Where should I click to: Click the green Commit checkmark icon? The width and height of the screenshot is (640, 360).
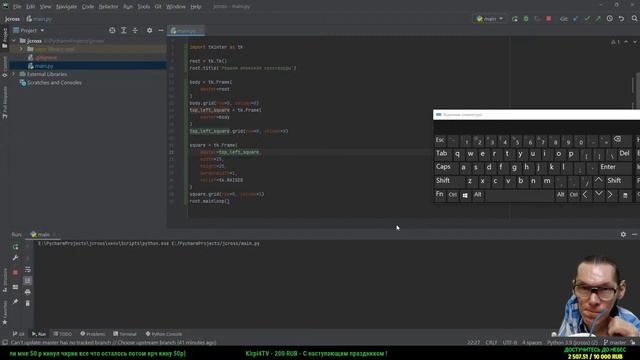coord(587,19)
